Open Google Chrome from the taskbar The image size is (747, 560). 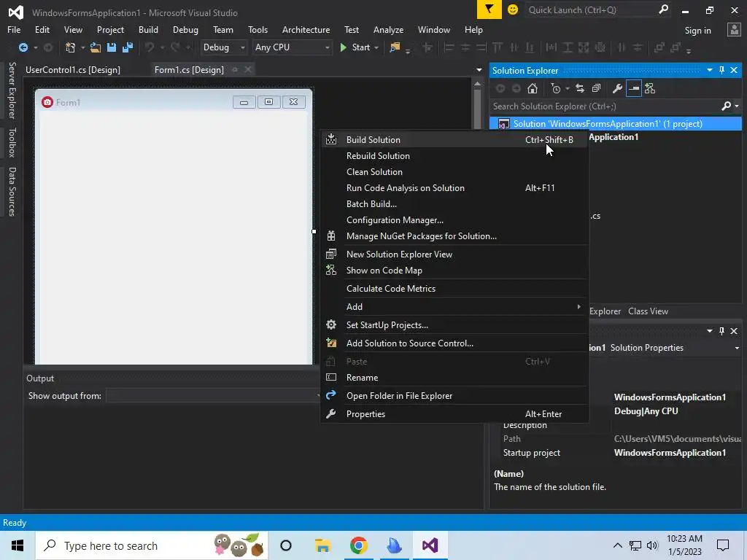[358, 545]
